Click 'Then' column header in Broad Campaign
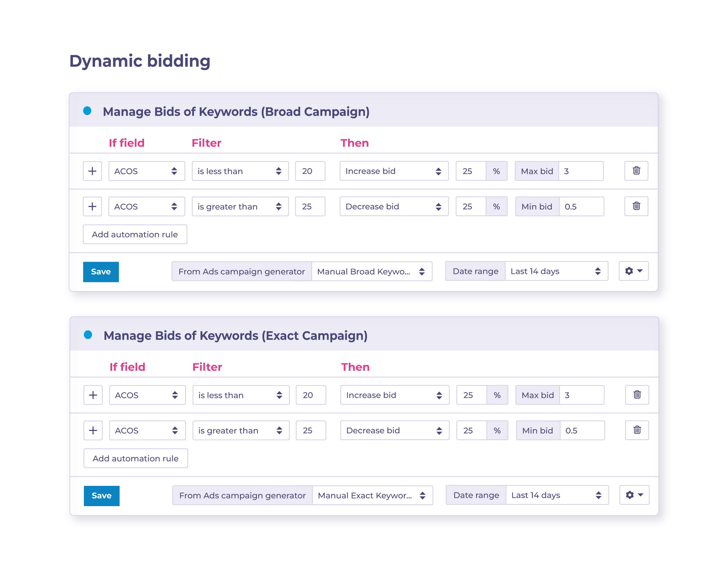 pyautogui.click(x=354, y=143)
